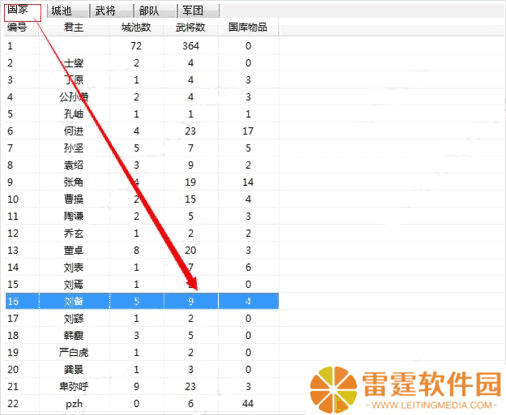Select the row for 卑弥呼
Viewport: 506px width, 415px height.
(142, 387)
